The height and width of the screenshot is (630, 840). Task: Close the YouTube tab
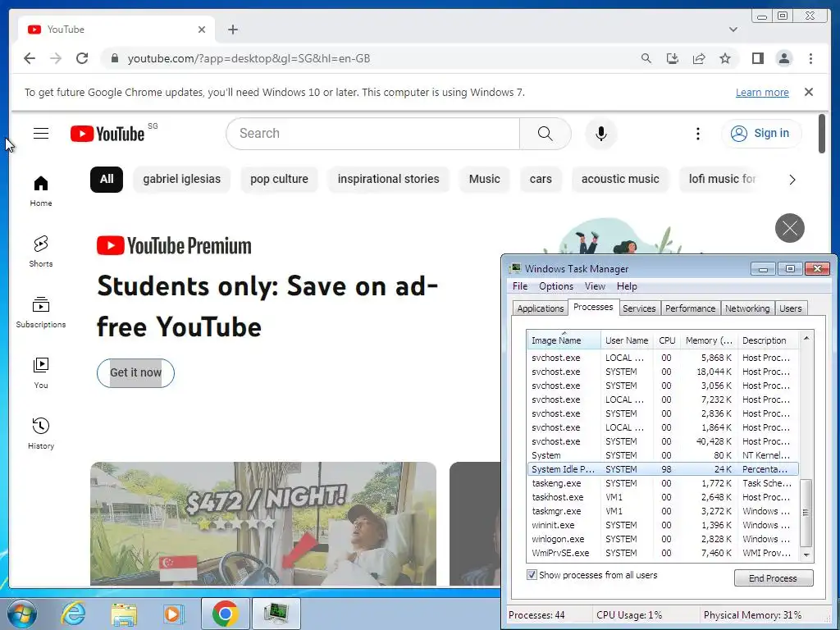pyautogui.click(x=202, y=30)
